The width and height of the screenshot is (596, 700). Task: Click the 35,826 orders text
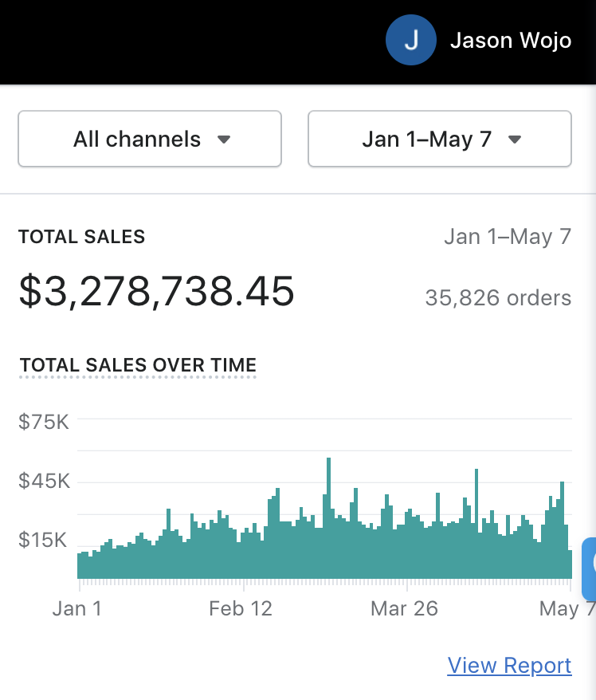498,297
